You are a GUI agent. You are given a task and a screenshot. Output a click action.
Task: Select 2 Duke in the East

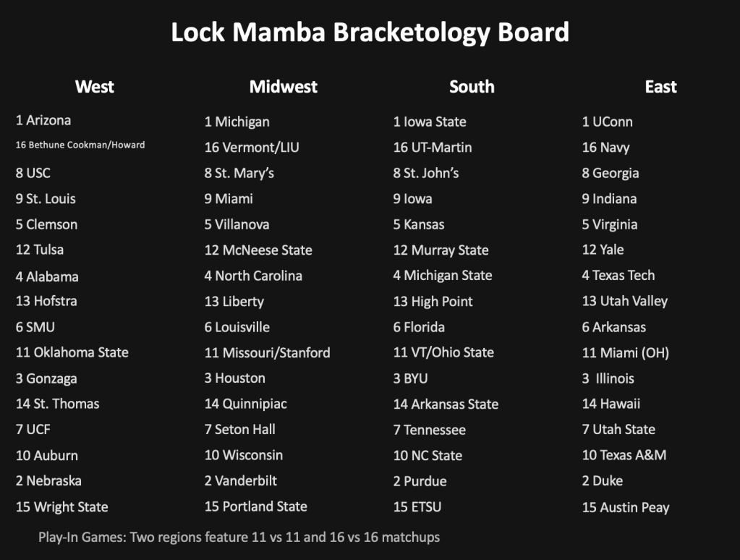coord(602,481)
